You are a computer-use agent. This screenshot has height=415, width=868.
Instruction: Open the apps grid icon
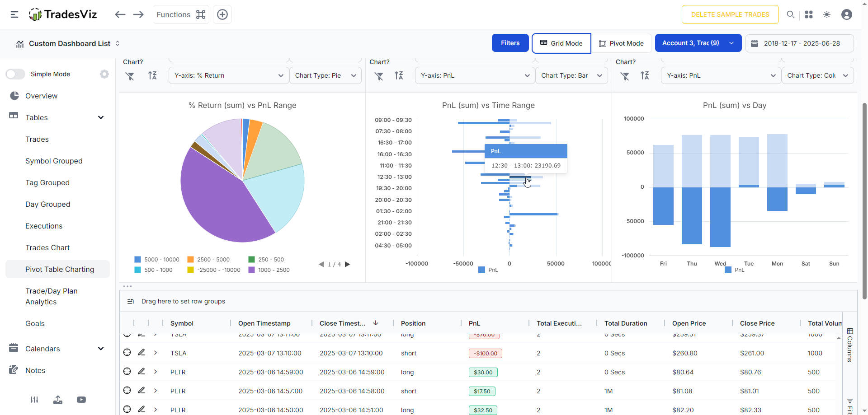pos(809,14)
